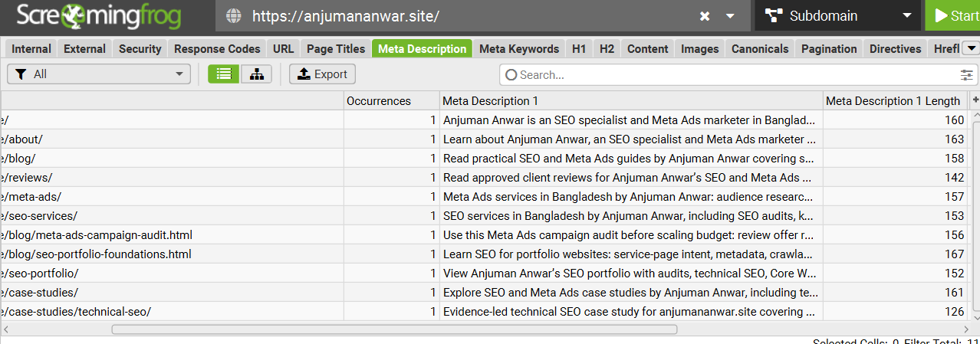Select the Meta Description tab
Viewport: 980px width, 344px height.
point(423,48)
